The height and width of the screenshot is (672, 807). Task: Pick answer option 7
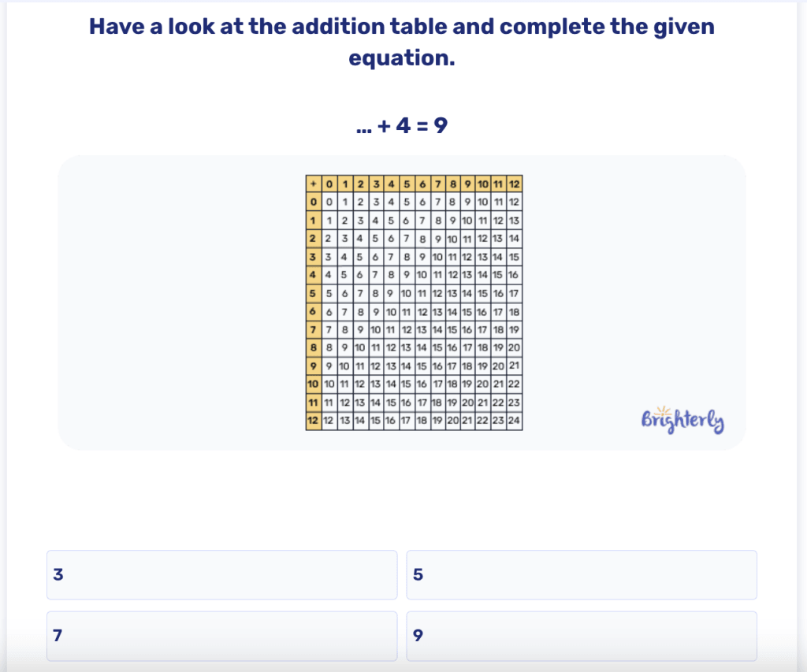tap(221, 636)
